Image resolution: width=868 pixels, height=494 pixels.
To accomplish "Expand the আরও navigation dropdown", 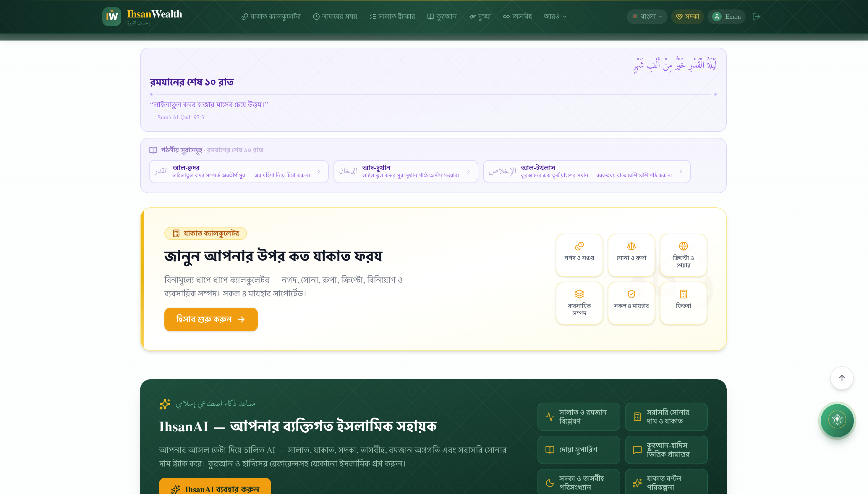I will click(555, 16).
